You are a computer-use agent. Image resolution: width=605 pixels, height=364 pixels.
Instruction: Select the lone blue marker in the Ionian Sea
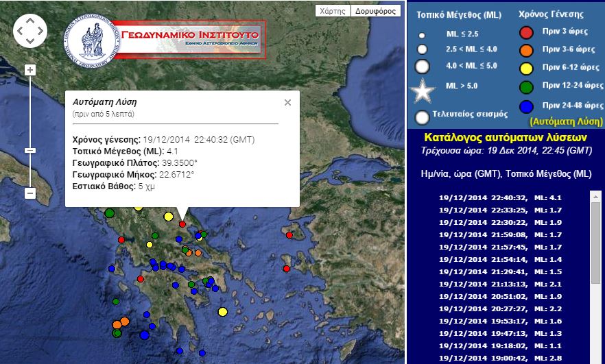[x=112, y=269]
